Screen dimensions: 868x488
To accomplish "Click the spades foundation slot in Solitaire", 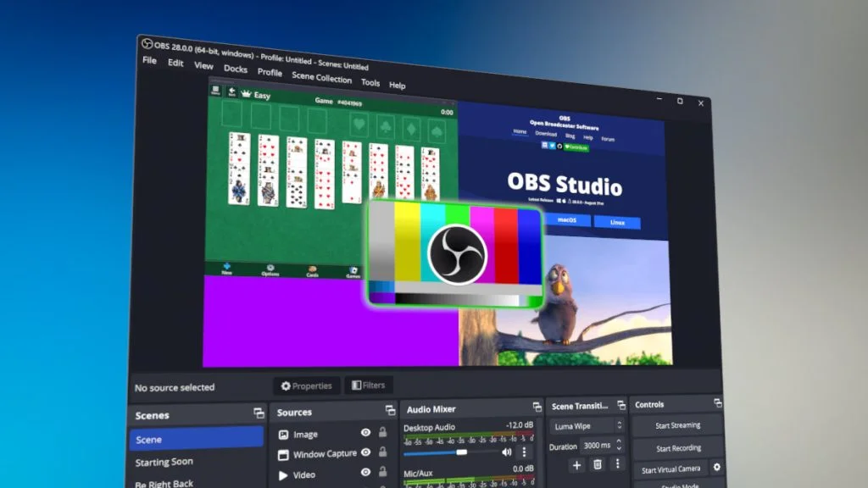I will click(437, 131).
